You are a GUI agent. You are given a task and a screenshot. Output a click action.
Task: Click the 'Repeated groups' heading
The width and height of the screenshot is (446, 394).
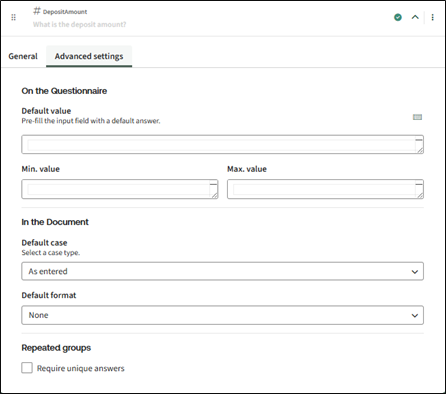[x=56, y=348]
